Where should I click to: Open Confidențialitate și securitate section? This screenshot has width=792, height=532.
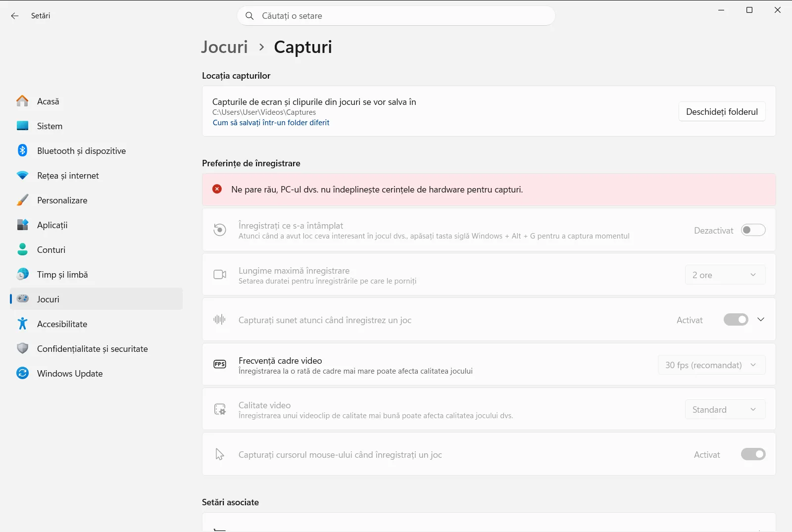pyautogui.click(x=97, y=348)
